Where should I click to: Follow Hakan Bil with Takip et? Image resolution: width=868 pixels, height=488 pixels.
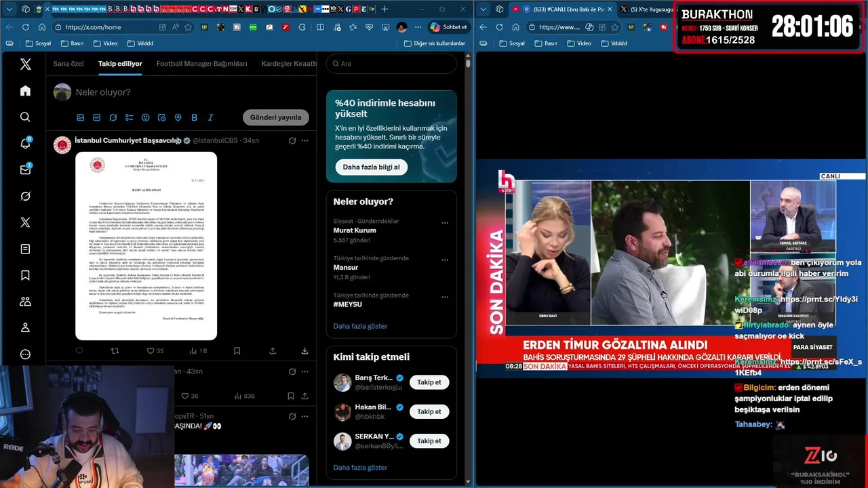pyautogui.click(x=429, y=411)
